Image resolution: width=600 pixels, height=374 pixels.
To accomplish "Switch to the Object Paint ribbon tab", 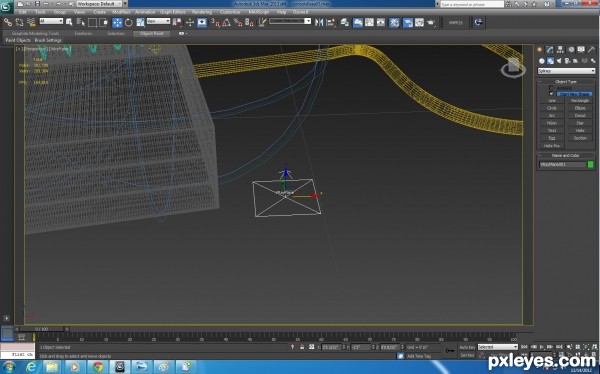I will tap(152, 34).
